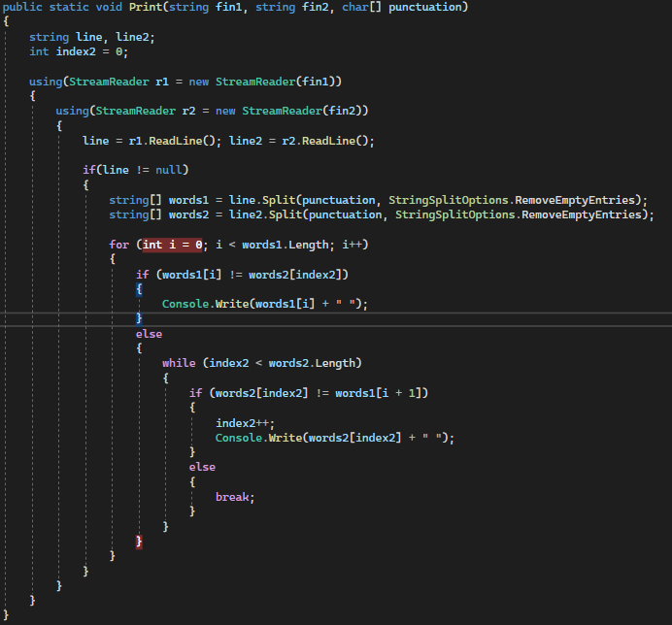
Task: Click the 'void' return type
Action: point(109,7)
